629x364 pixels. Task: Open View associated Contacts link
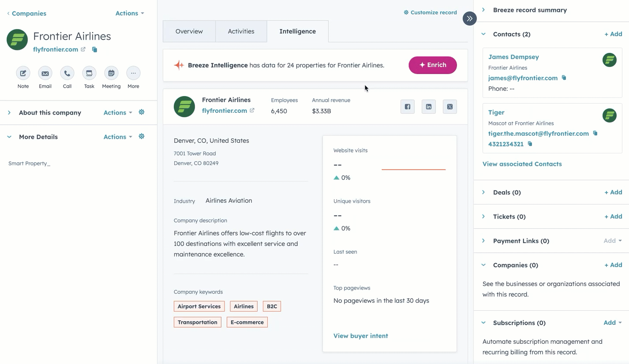click(x=522, y=164)
